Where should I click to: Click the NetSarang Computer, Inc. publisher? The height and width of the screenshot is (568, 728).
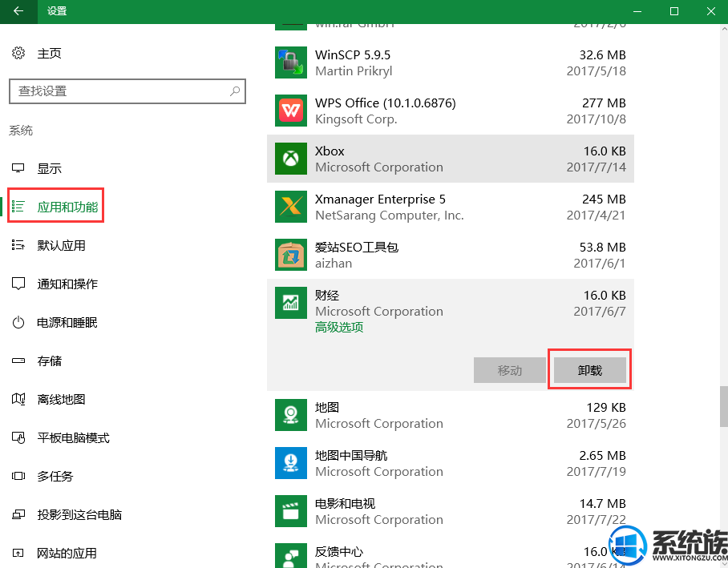(390, 216)
